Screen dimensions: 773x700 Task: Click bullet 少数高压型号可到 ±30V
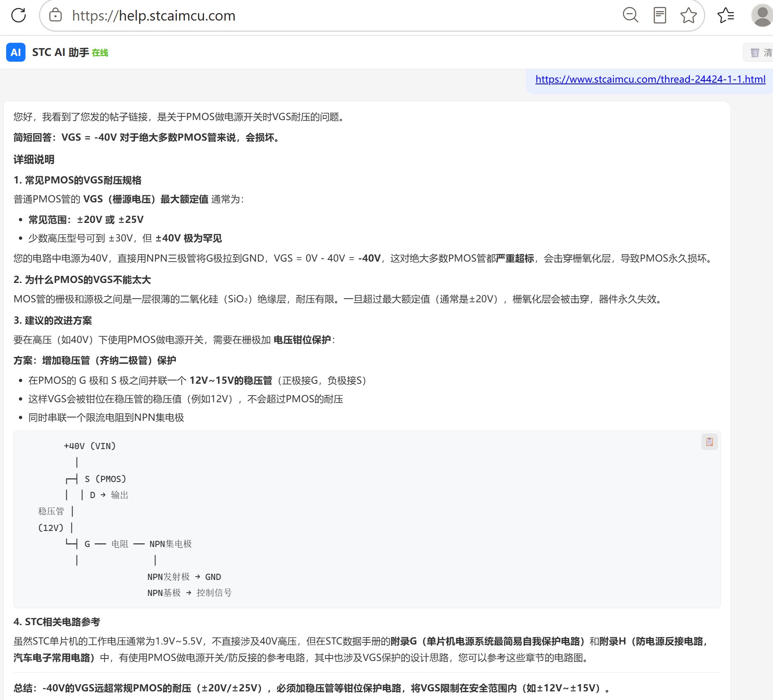(x=125, y=238)
